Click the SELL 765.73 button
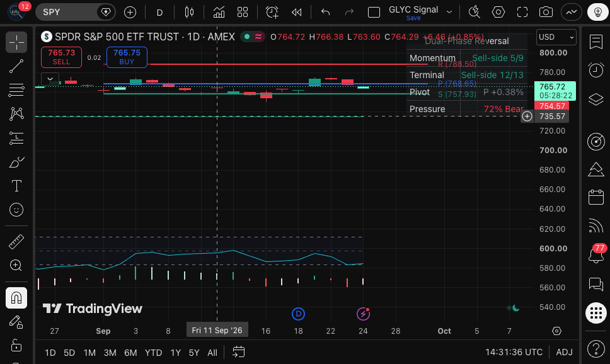The height and width of the screenshot is (364, 610). tap(62, 57)
